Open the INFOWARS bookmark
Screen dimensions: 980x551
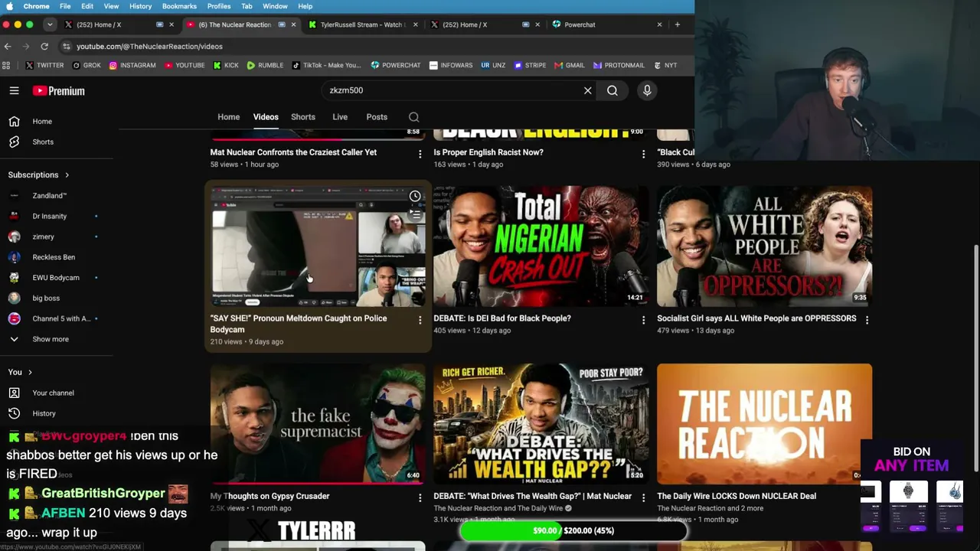pyautogui.click(x=451, y=65)
